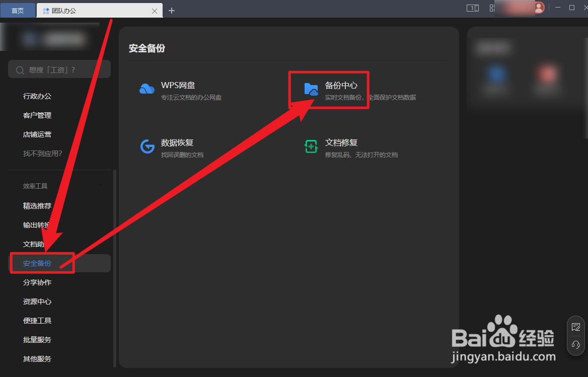The height and width of the screenshot is (377, 588).
Task: Open the apps grid icon in title bar
Action: click(x=492, y=8)
